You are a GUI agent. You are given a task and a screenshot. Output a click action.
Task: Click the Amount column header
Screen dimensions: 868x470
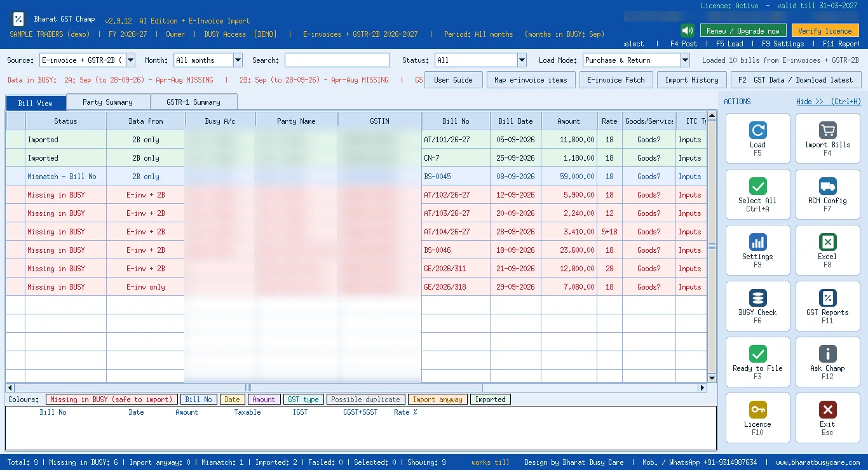click(569, 121)
